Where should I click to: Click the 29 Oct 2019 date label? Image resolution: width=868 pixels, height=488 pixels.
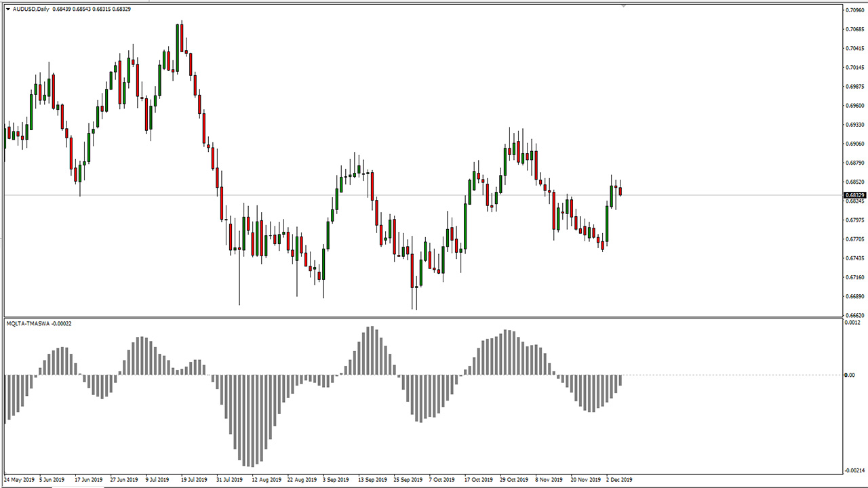tap(512, 479)
